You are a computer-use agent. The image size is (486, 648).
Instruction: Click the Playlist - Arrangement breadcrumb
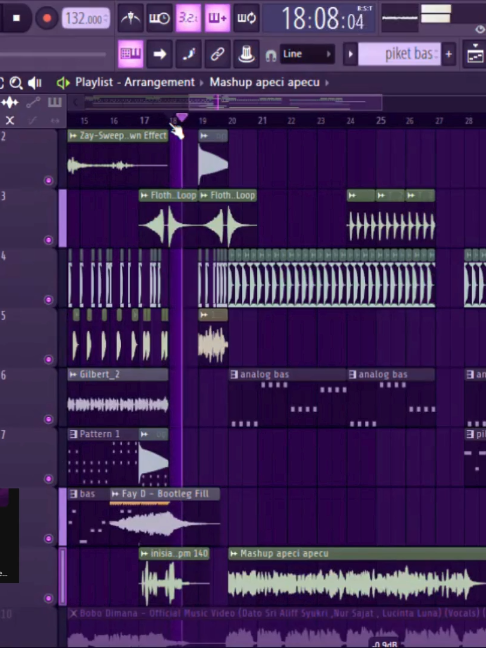(135, 82)
